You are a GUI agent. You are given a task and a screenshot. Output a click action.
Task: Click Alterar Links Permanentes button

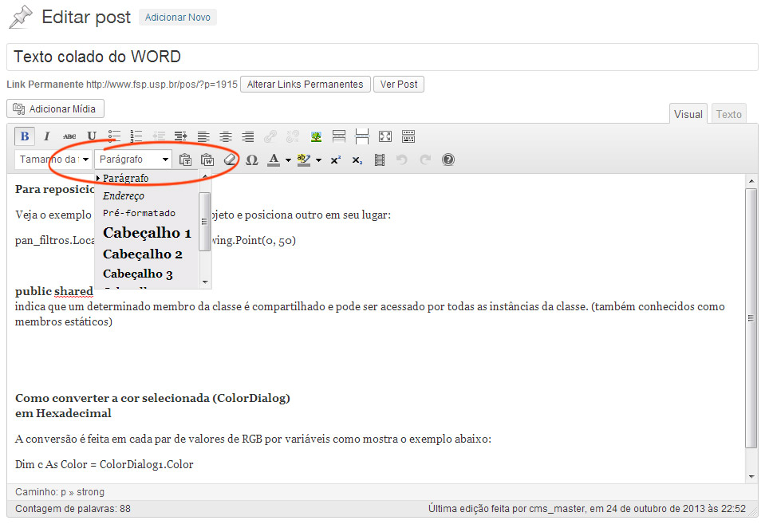[x=305, y=85]
